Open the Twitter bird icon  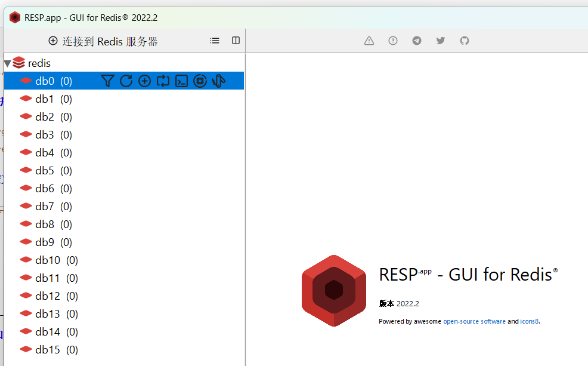pyautogui.click(x=441, y=41)
